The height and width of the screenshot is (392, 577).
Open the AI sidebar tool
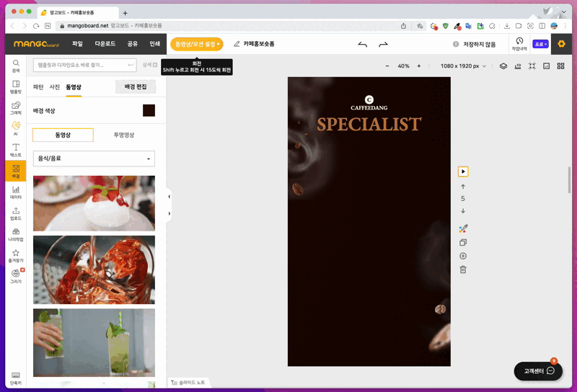pyautogui.click(x=16, y=128)
